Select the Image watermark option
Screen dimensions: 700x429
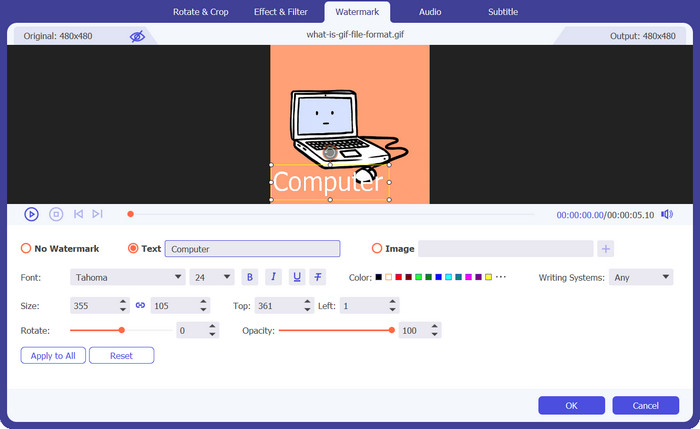click(x=377, y=249)
